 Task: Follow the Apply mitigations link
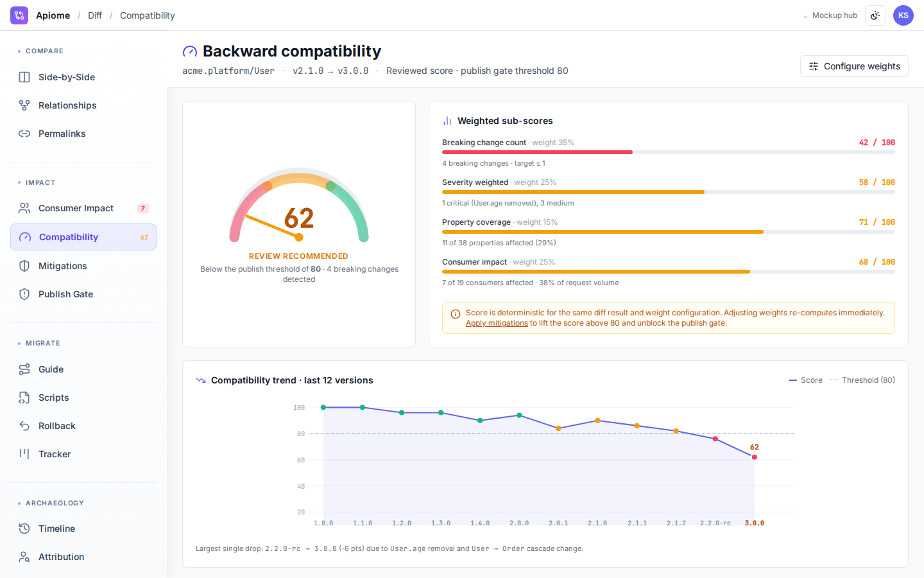pyautogui.click(x=497, y=323)
